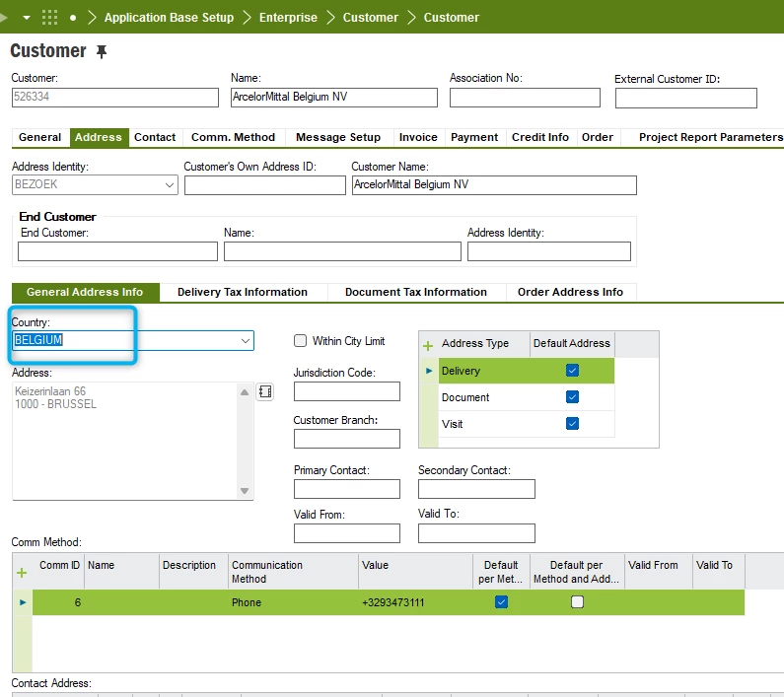Image resolution: width=784 pixels, height=697 pixels.
Task: Select Delivery Tax Information sub-tab
Action: [243, 292]
